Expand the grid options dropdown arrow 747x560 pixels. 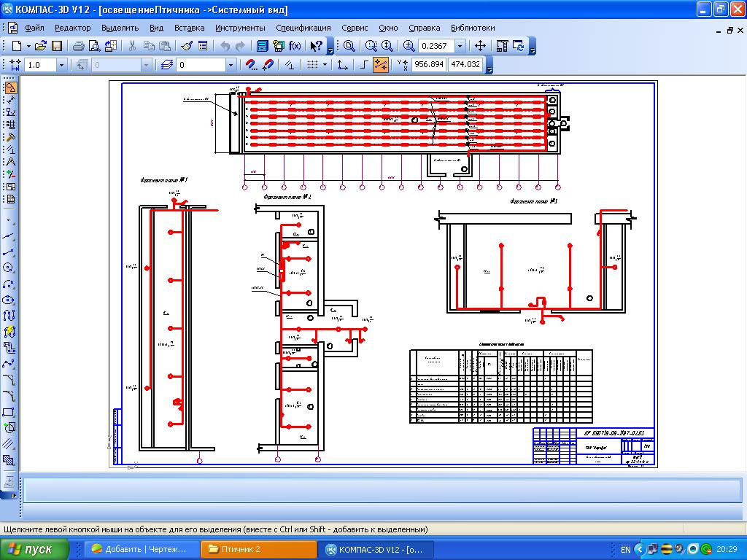(325, 65)
